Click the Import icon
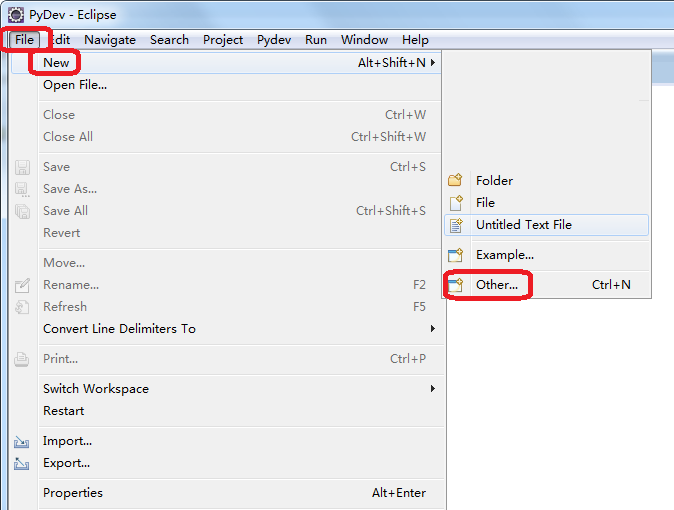This screenshot has height=510, width=674. [x=21, y=442]
